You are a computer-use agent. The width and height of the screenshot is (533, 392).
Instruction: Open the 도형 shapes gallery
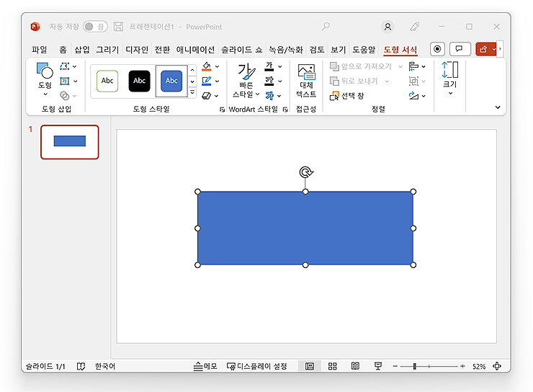pyautogui.click(x=45, y=79)
